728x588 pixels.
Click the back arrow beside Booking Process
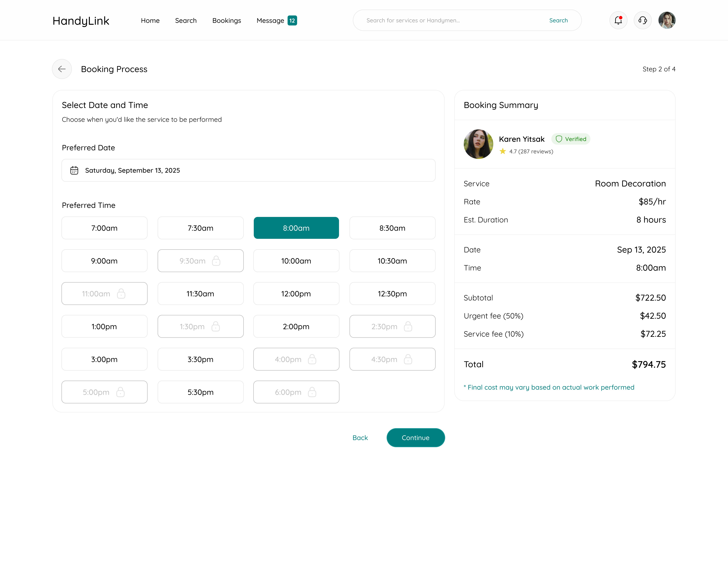(62, 69)
